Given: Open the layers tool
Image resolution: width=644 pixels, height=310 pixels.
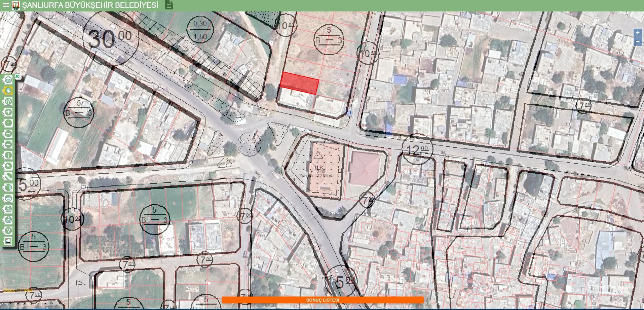Looking at the screenshot, I should [8, 80].
